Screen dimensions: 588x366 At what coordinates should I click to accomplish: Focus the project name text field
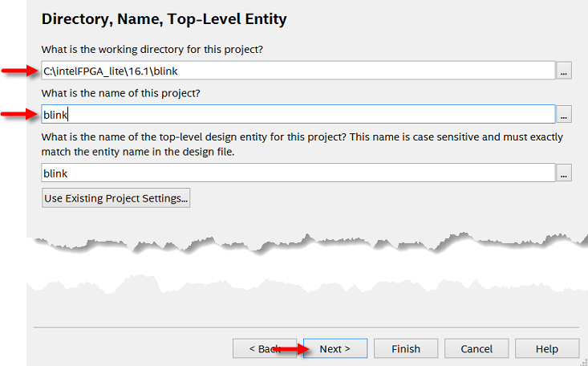(x=297, y=114)
